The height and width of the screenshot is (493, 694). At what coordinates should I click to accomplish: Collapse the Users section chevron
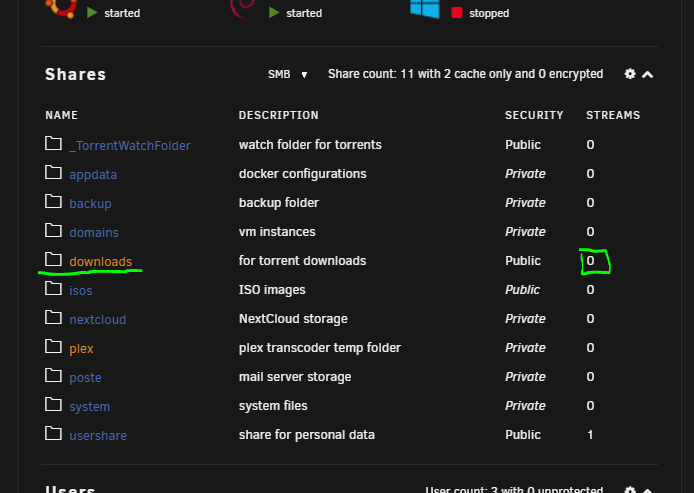pos(648,490)
